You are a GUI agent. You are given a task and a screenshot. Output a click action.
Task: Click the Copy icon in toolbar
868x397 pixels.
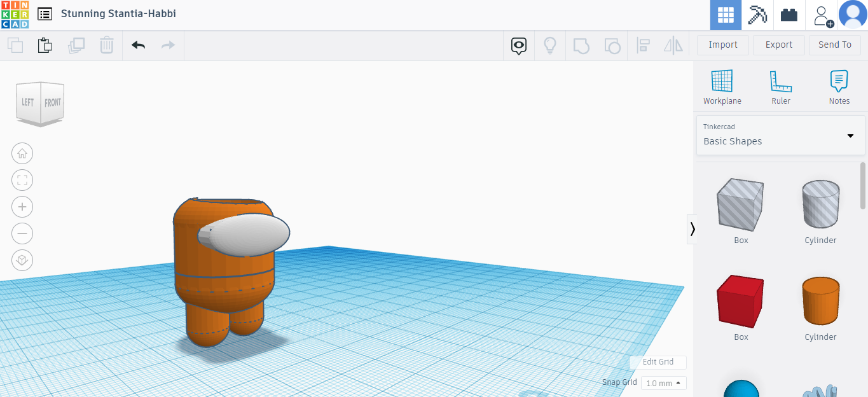[15, 45]
